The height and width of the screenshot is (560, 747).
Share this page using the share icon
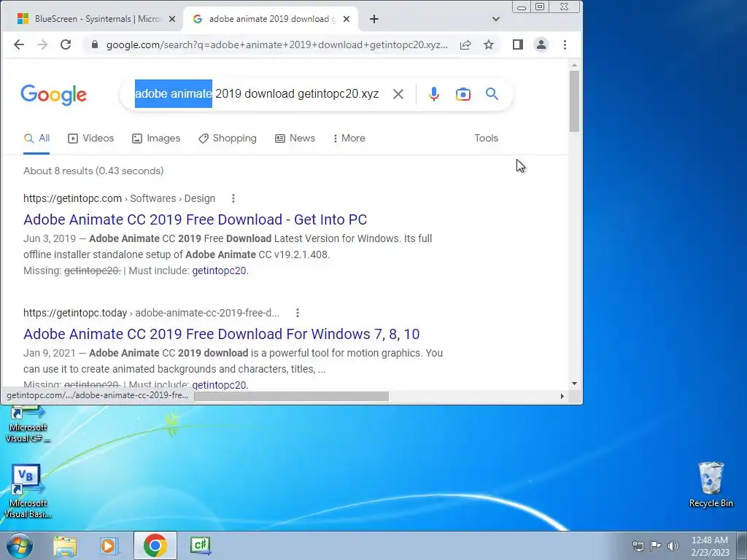coord(465,44)
